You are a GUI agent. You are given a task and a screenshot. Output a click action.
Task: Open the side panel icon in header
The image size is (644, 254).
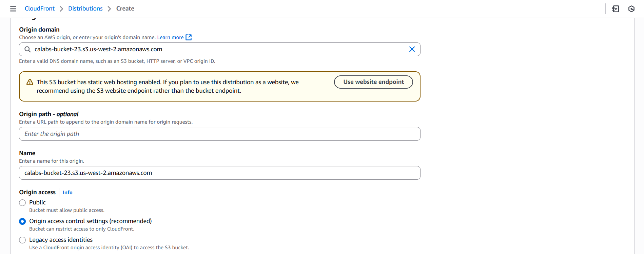[616, 9]
